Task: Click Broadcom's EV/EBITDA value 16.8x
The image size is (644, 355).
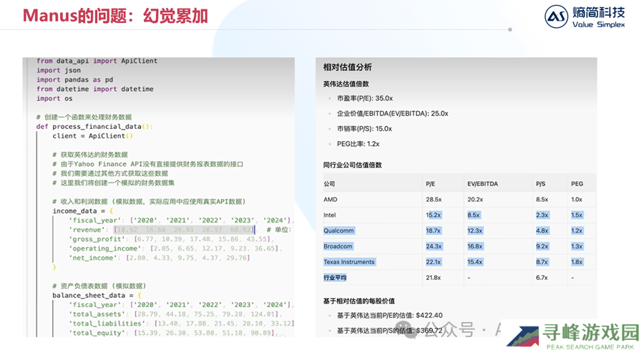Action: (475, 246)
